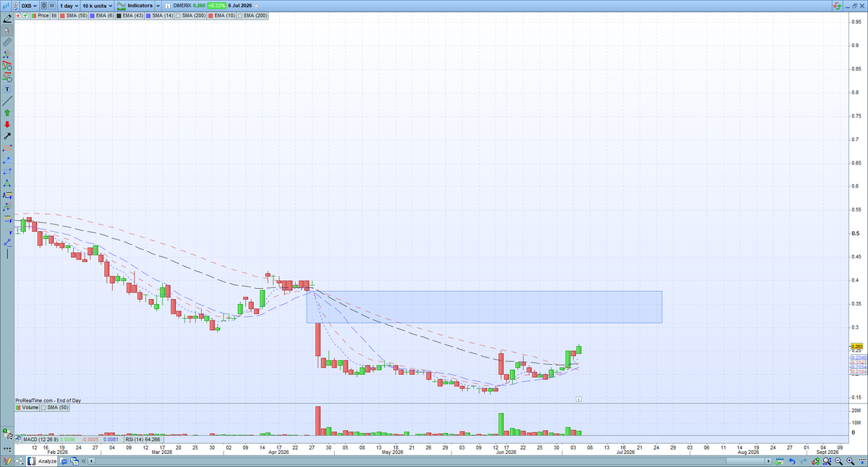Click the list icon next to Price

pyautogui.click(x=54, y=15)
